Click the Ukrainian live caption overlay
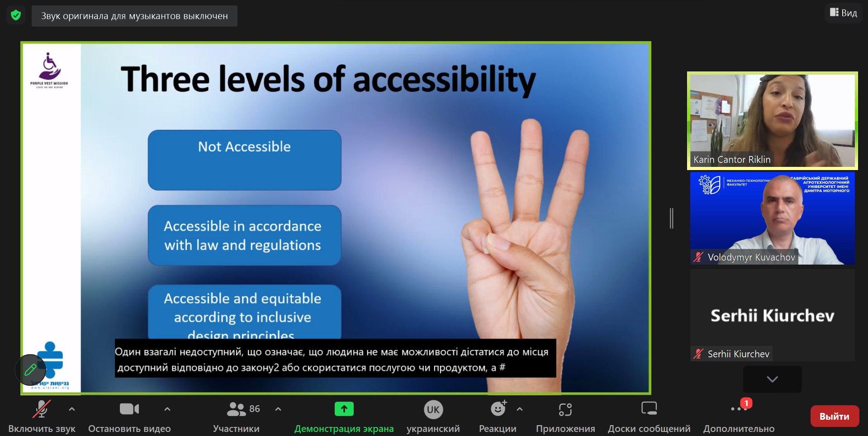Image resolution: width=868 pixels, height=436 pixels. (335, 358)
